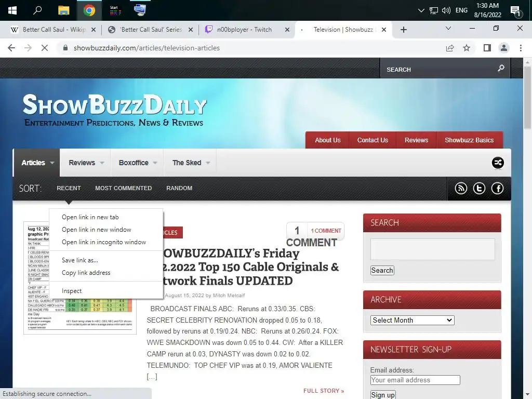
Task: Open the Top 150 Cable Originals headline
Action: (251, 267)
